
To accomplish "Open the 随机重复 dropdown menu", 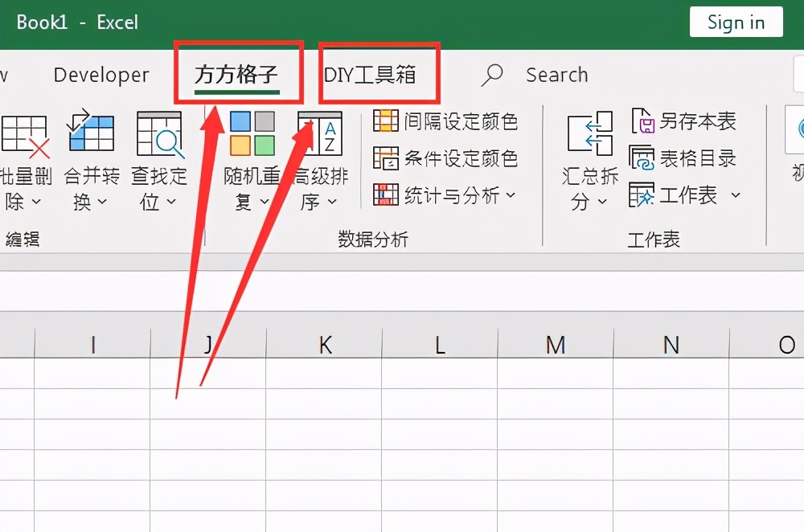I will coord(263,203).
